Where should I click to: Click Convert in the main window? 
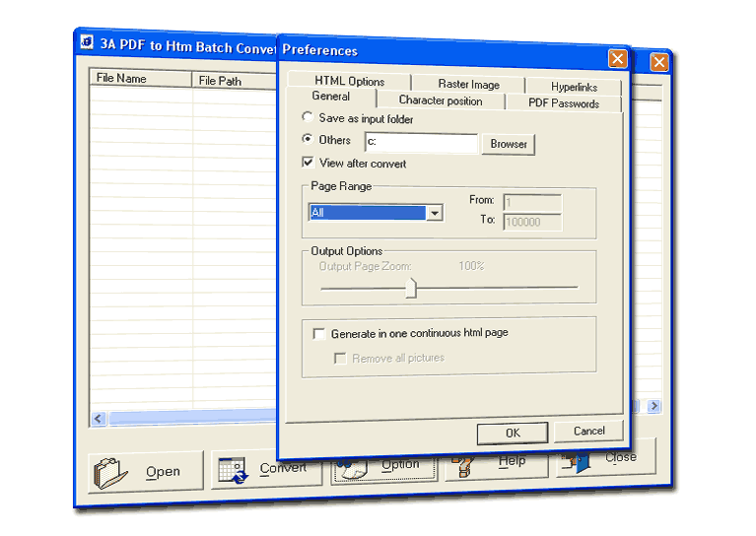[267, 469]
